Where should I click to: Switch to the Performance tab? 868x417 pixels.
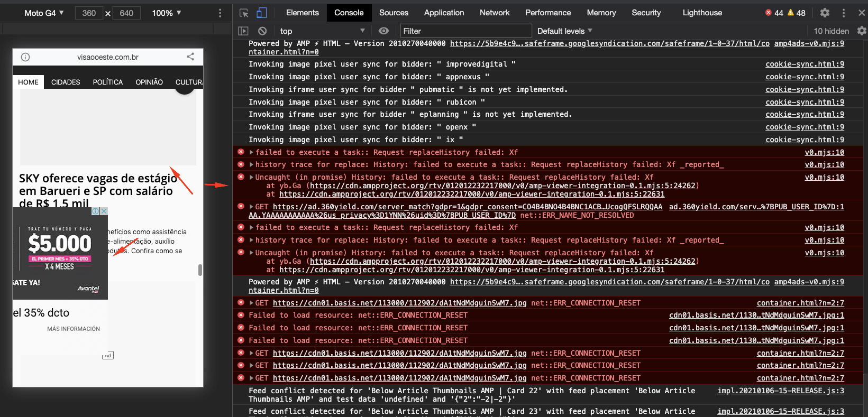click(x=548, y=13)
